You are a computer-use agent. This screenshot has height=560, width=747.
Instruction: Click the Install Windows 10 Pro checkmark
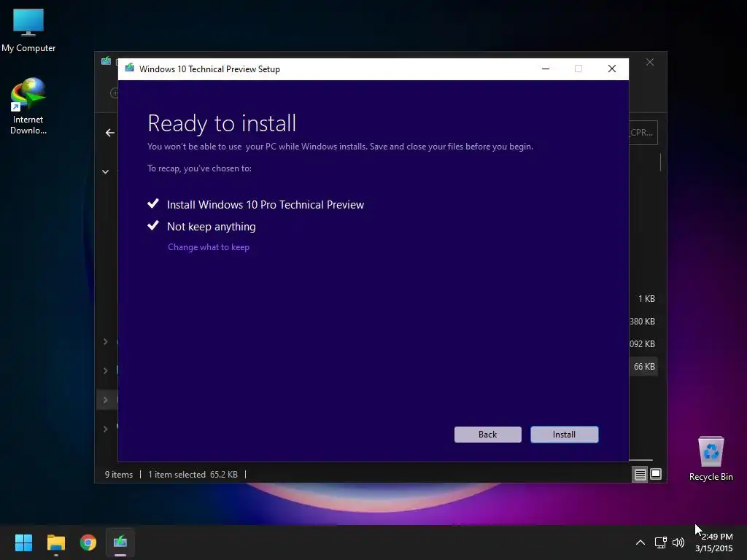pyautogui.click(x=153, y=204)
